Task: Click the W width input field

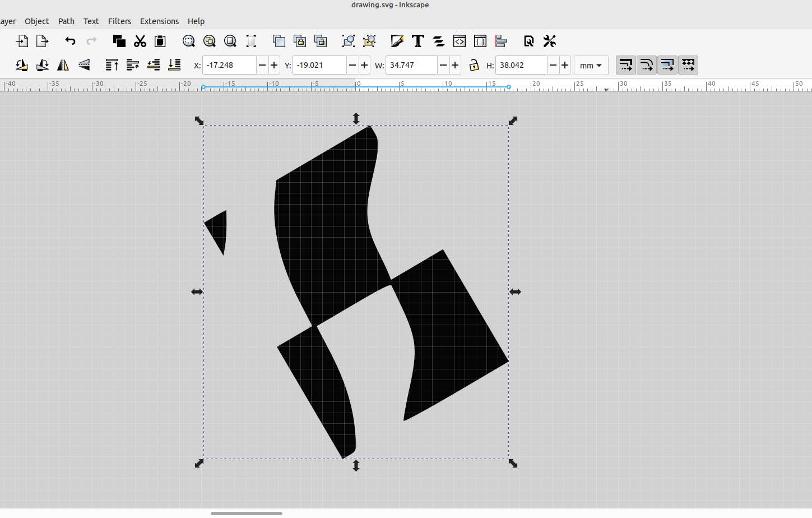Action: (411, 65)
